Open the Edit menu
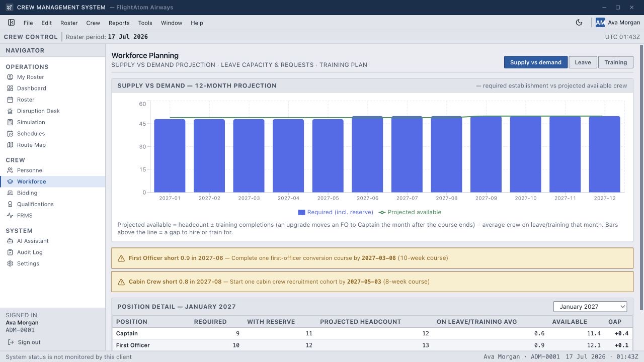Screen dimensions: 644x362 point(47,23)
